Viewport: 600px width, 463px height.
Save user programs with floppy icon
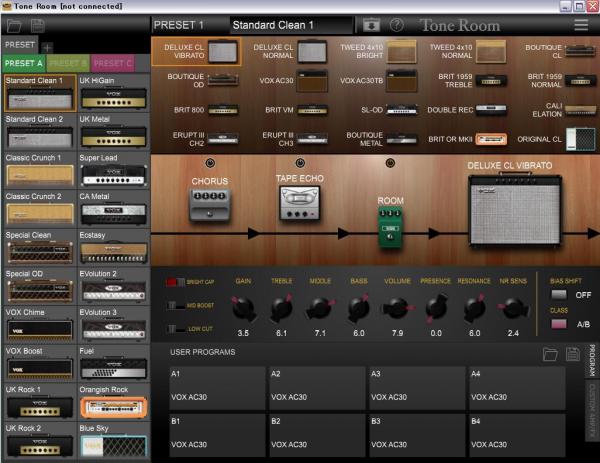(x=572, y=354)
